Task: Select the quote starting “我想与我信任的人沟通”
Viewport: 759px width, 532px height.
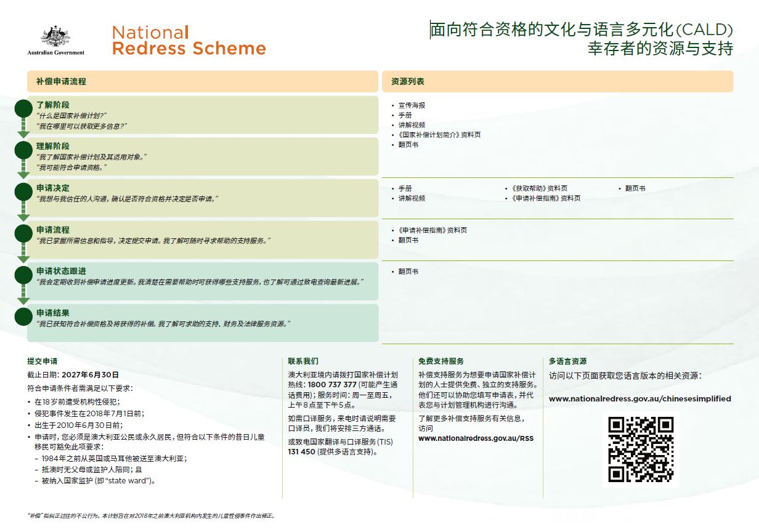Action: point(128,199)
